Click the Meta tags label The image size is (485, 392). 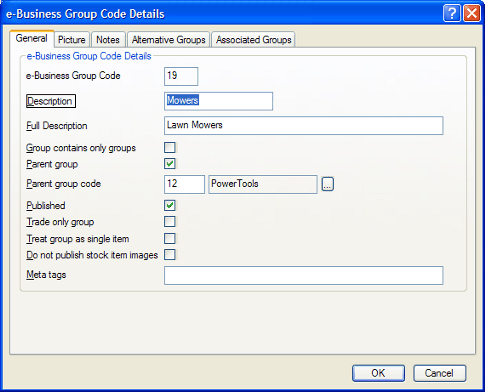pos(46,275)
